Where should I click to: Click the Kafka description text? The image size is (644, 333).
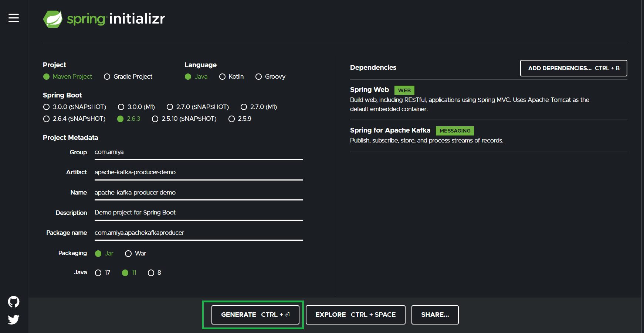click(x=427, y=141)
